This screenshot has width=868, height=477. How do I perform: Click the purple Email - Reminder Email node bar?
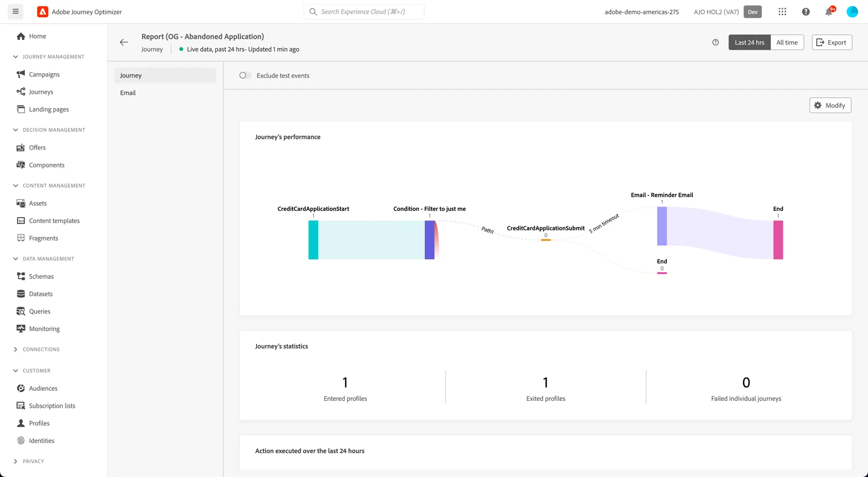[662, 226]
